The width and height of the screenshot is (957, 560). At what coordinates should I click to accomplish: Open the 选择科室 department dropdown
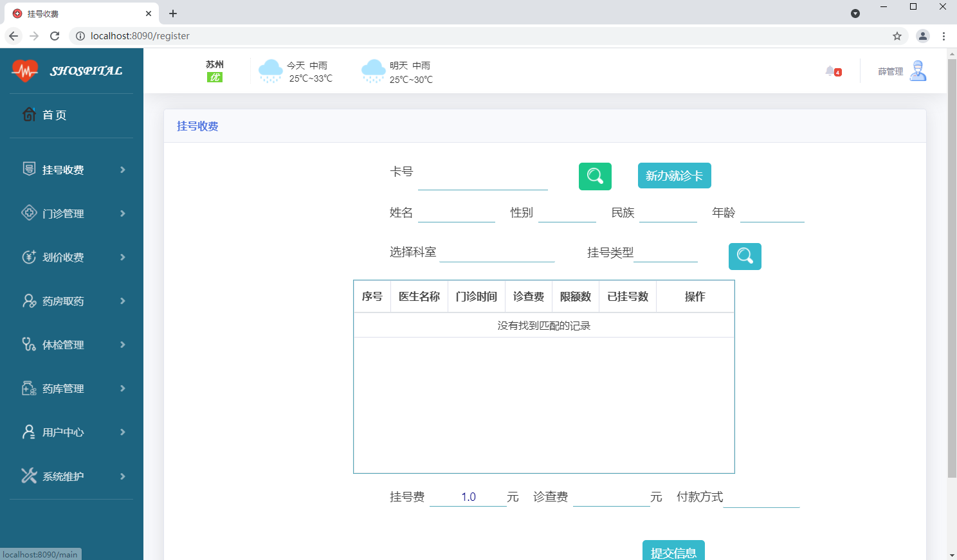point(497,252)
